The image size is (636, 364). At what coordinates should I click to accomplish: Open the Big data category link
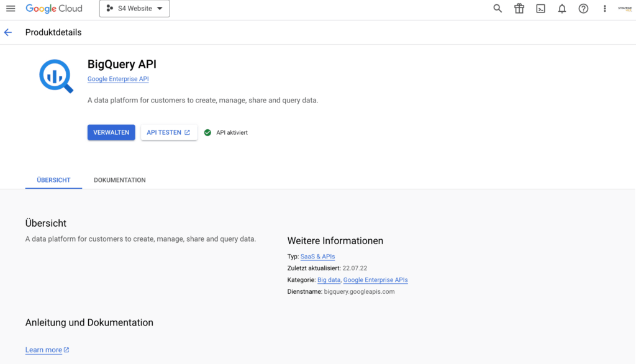[329, 280]
